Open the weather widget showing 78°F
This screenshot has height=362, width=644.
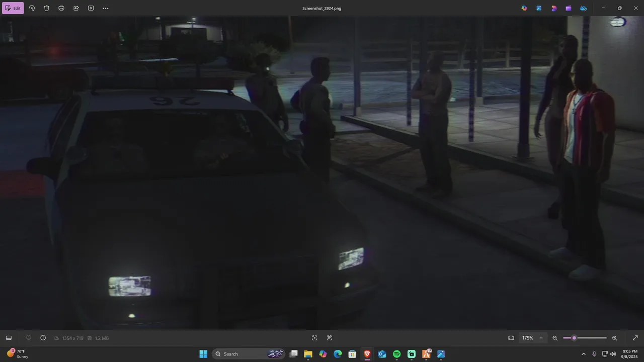coord(18,354)
